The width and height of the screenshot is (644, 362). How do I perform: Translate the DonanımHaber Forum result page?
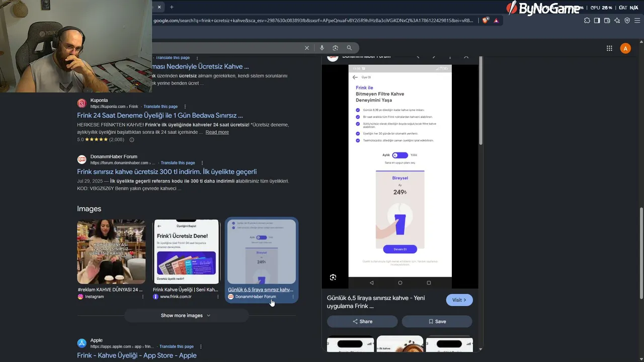coord(178,163)
